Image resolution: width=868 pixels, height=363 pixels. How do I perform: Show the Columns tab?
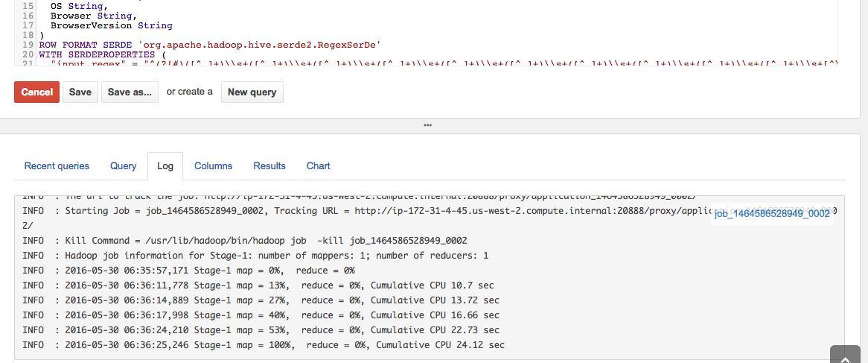click(x=214, y=166)
